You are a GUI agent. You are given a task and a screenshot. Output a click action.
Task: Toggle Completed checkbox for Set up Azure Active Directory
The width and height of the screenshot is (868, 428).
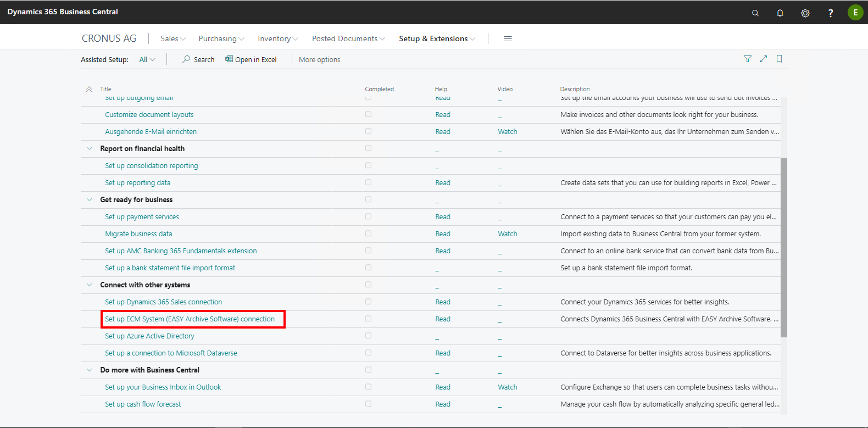coord(368,336)
